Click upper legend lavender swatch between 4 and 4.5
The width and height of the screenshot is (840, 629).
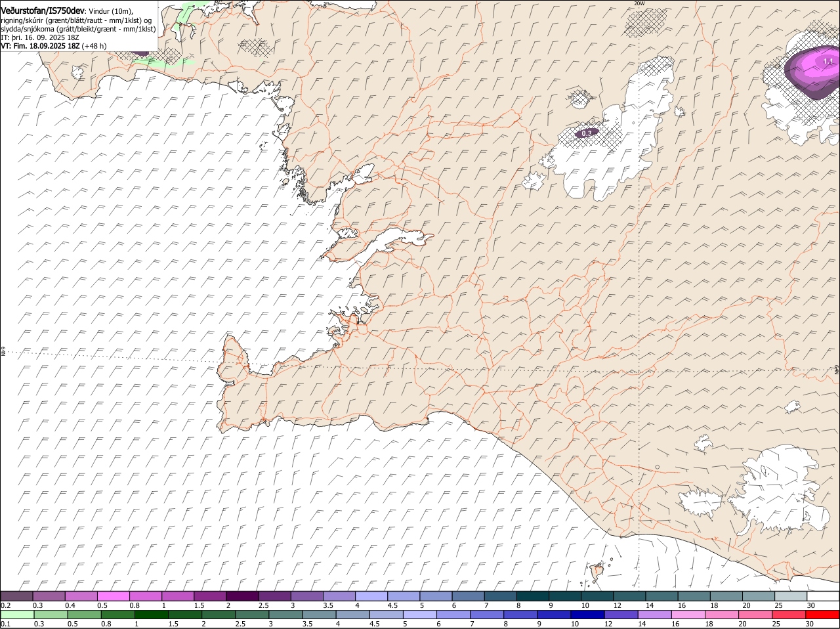(371, 596)
